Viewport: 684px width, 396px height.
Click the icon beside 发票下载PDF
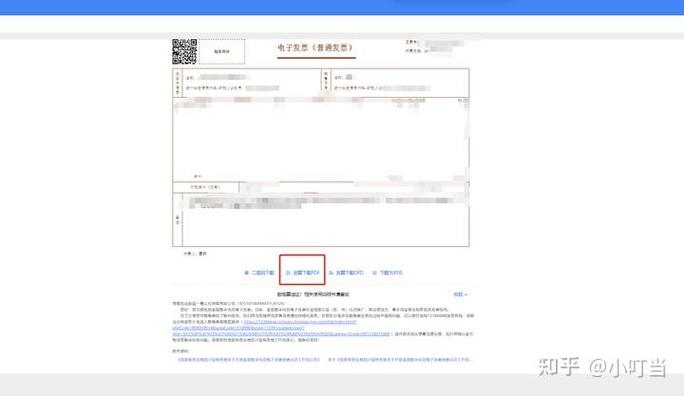point(288,273)
